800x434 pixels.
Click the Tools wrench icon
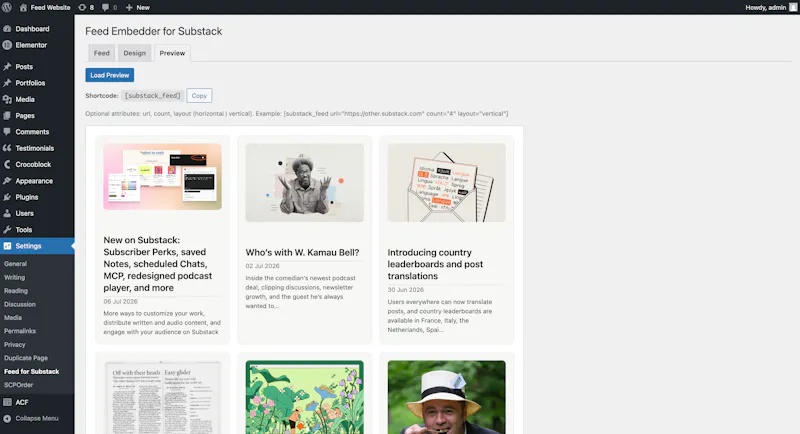coord(7,229)
